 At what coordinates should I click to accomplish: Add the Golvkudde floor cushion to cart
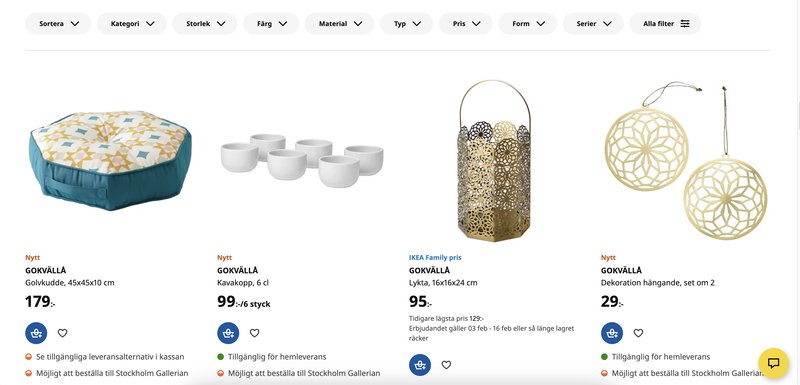[36, 333]
